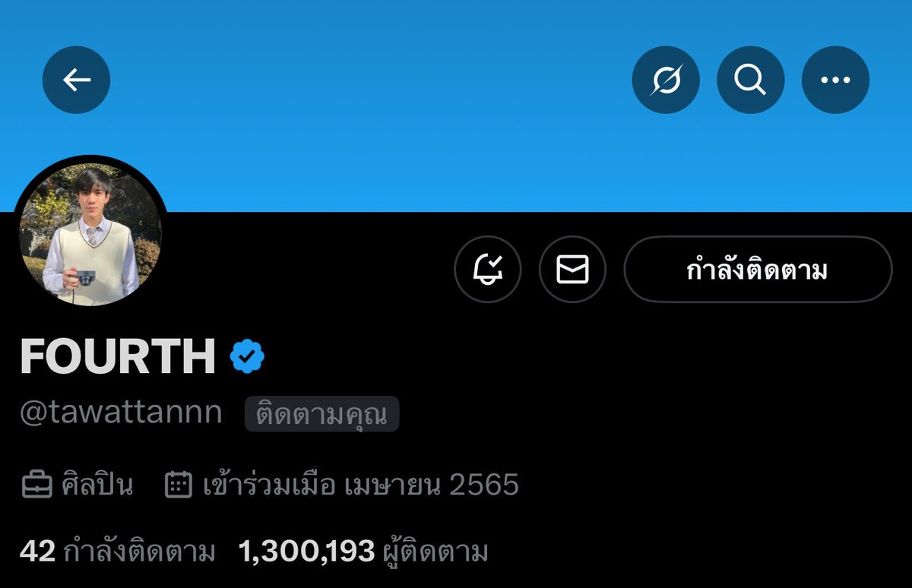View the FOURTH profile picture

90,234
